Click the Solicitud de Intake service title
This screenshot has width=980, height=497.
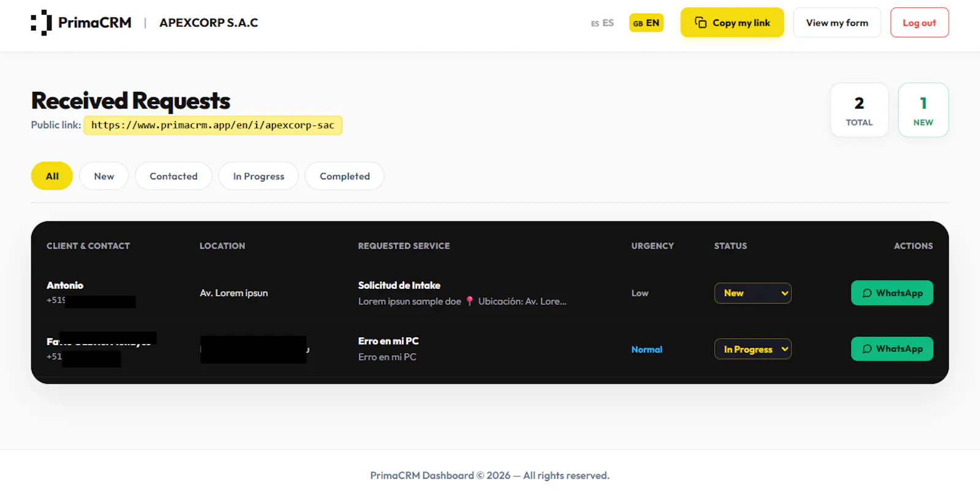399,285
